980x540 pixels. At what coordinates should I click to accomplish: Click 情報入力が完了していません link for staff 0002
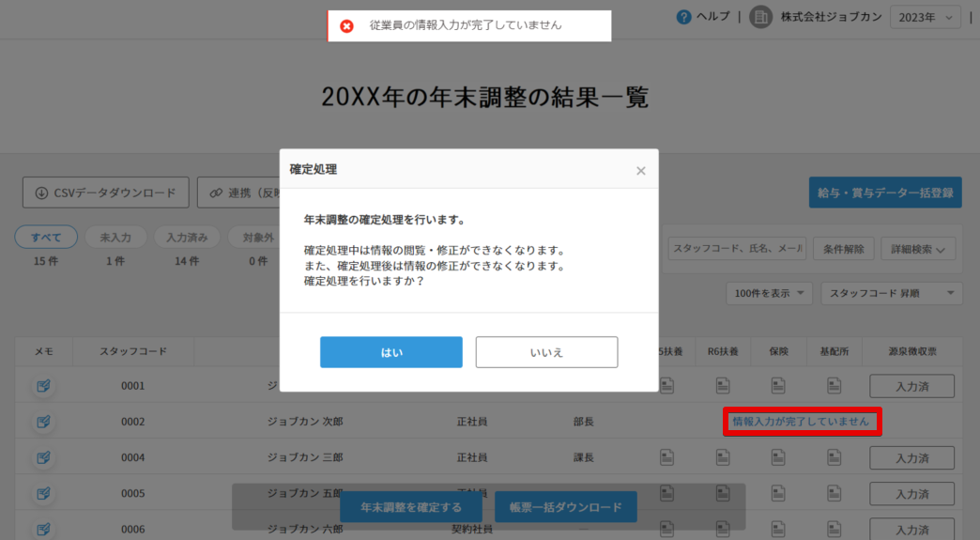[800, 422]
